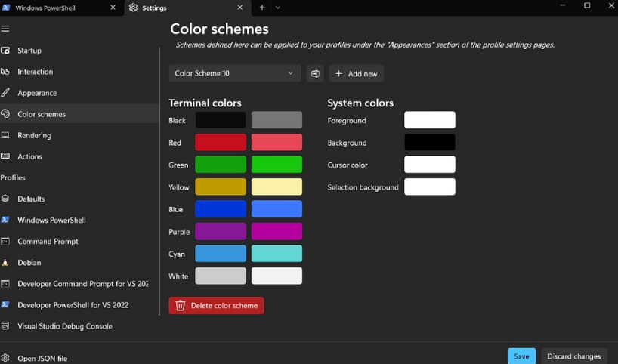Click the Actions keyboard icon

[5, 156]
